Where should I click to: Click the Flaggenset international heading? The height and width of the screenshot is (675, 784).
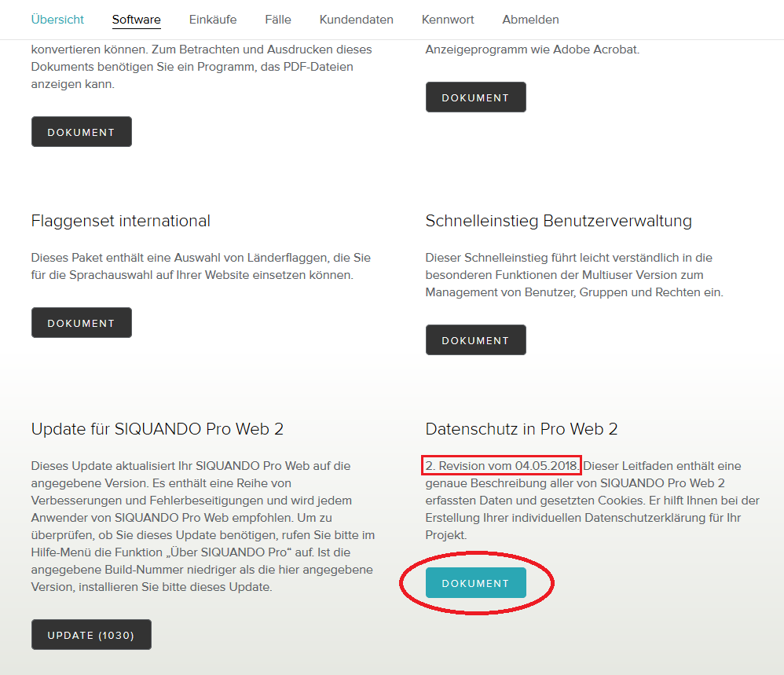pos(121,221)
